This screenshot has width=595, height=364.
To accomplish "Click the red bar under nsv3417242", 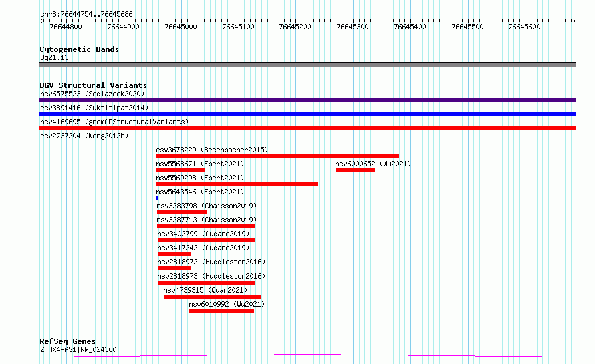I will (x=174, y=254).
